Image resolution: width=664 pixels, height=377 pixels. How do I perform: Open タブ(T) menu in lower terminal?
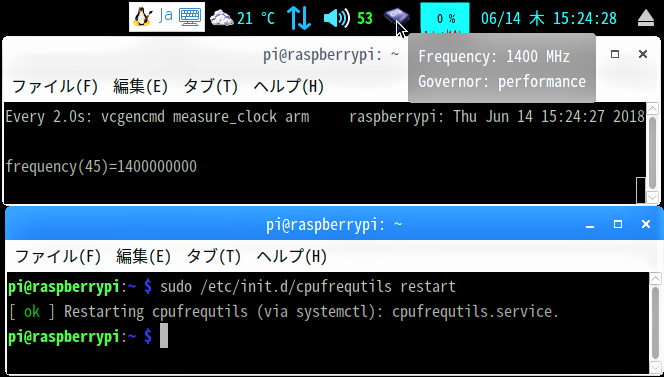[214, 256]
